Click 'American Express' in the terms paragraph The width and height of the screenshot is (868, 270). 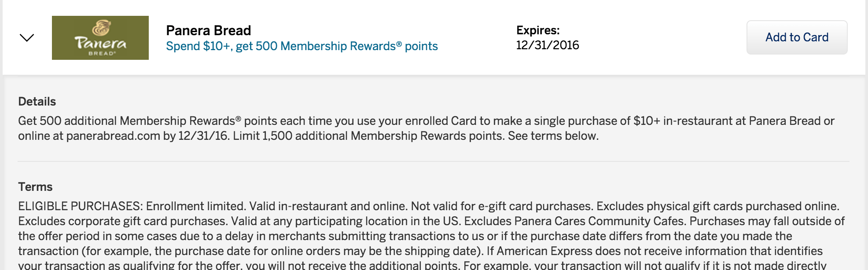coord(544,251)
